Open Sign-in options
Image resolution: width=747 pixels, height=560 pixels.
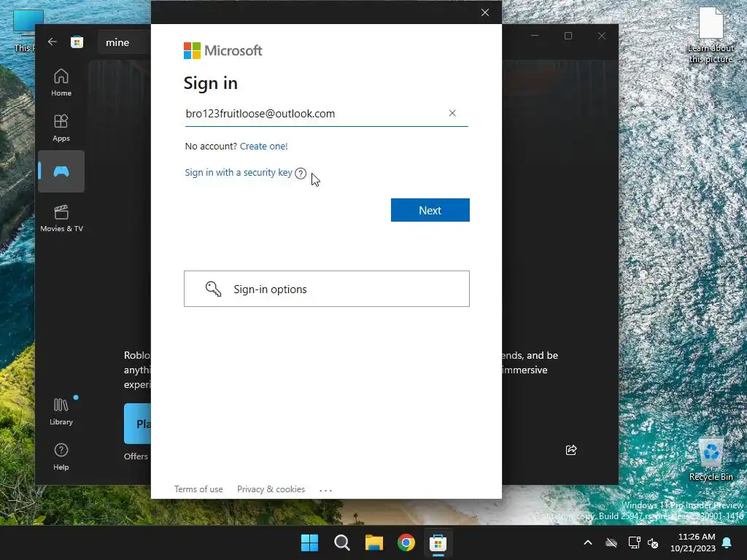(326, 289)
